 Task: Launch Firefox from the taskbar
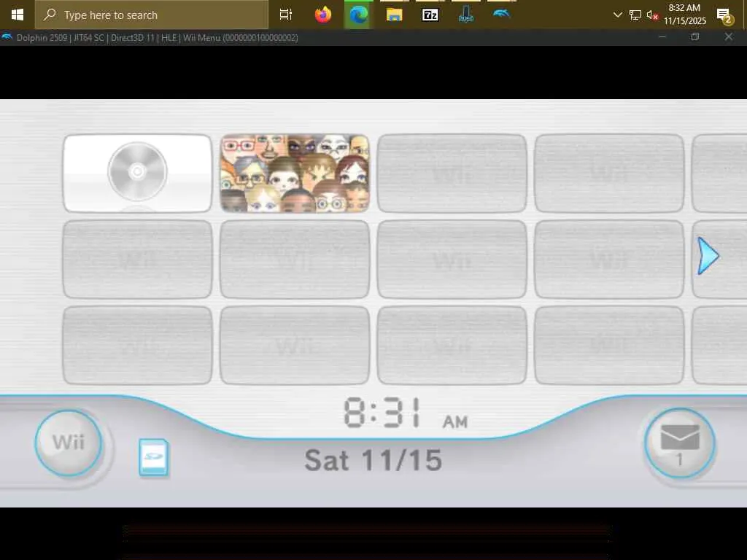click(323, 15)
